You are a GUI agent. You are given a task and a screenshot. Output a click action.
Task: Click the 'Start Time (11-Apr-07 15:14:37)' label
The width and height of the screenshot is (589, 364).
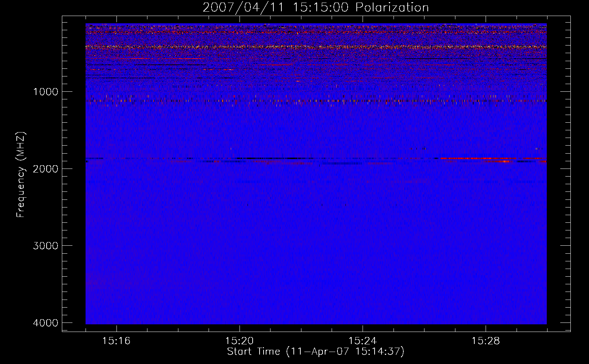click(316, 352)
